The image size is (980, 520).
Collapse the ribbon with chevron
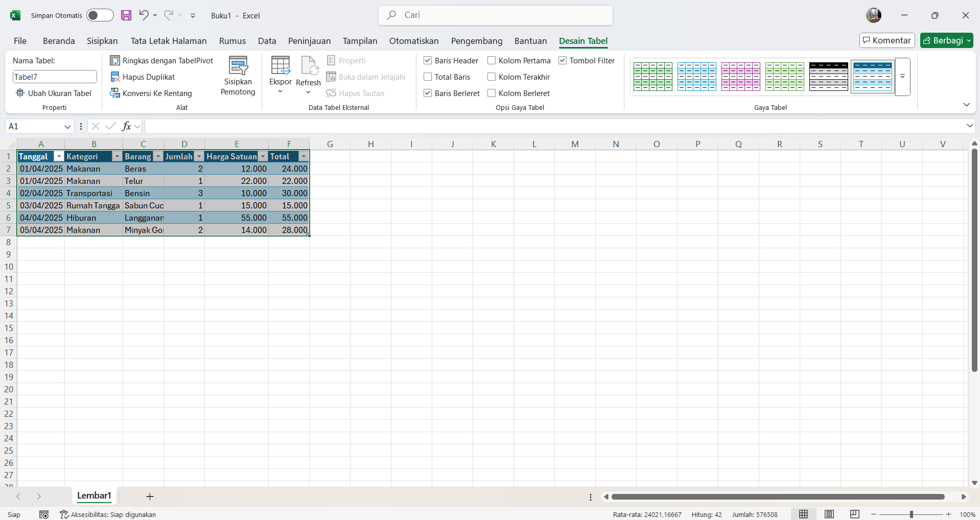pyautogui.click(x=966, y=105)
